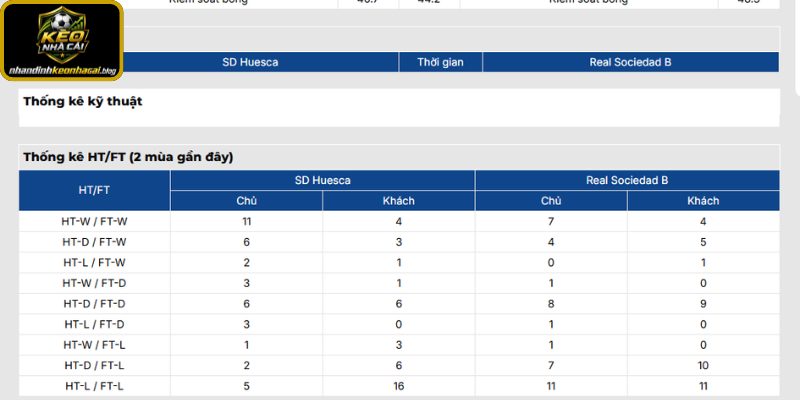
Task: Click Real Sociedad B Chủ value "1" in HT-W / FT-L row
Action: click(x=551, y=345)
